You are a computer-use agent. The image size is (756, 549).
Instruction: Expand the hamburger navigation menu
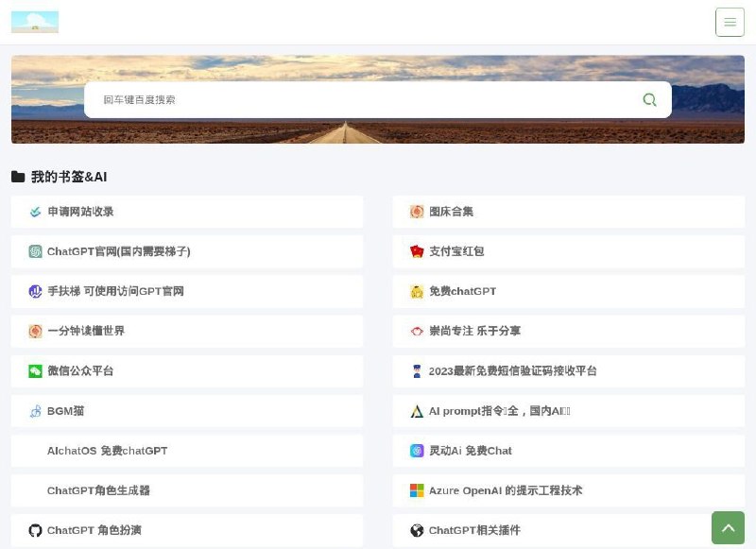(730, 22)
